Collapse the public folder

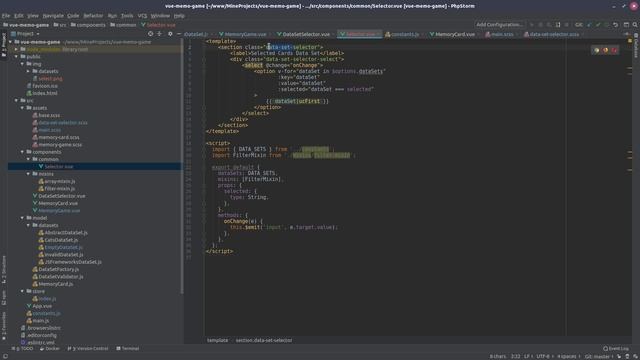coord(17,56)
